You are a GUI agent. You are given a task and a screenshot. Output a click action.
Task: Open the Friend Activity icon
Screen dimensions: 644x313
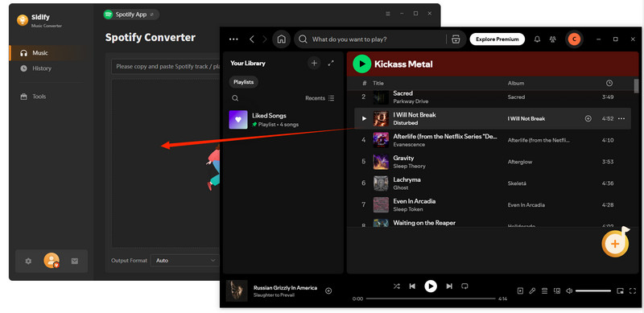click(x=553, y=39)
